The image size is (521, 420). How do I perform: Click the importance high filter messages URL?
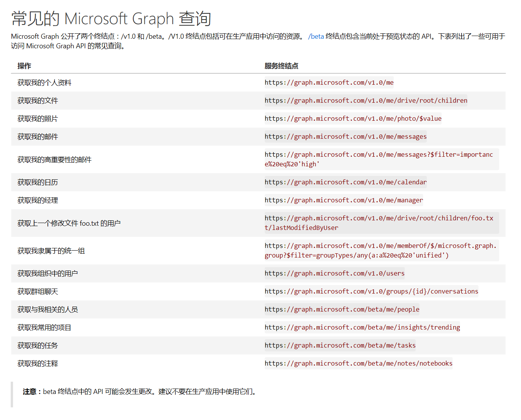378,159
